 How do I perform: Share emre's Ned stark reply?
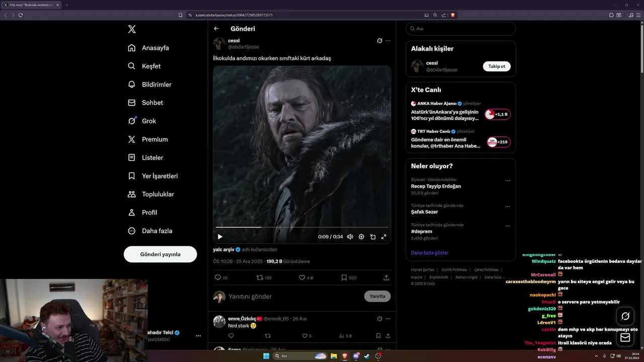click(388, 336)
